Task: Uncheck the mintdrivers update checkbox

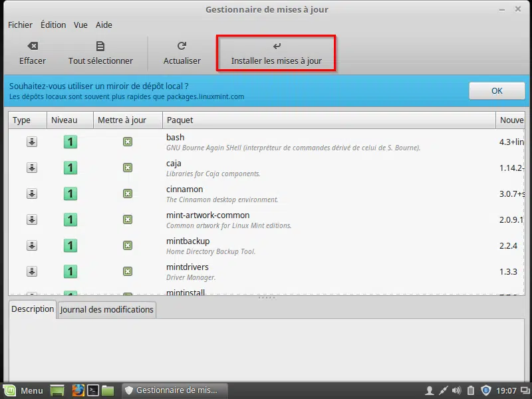Action: 128,271
